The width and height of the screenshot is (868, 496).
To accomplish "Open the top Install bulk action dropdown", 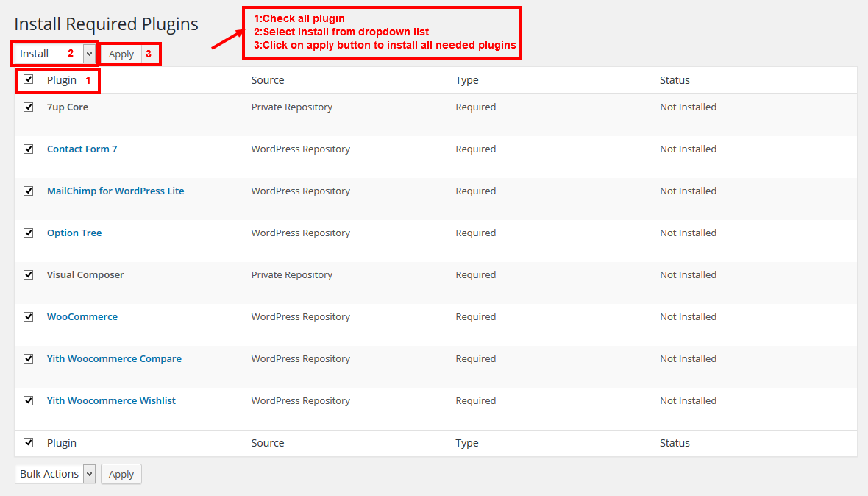I will pos(55,54).
